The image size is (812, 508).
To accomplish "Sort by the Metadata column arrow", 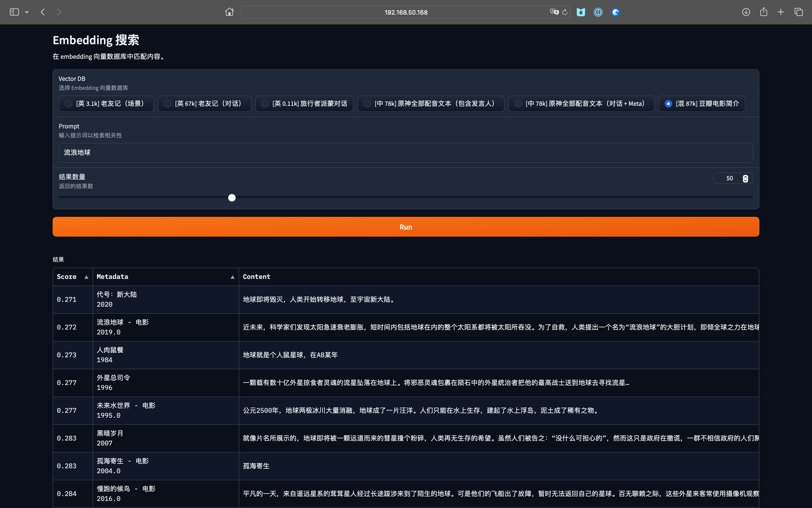I will [232, 277].
